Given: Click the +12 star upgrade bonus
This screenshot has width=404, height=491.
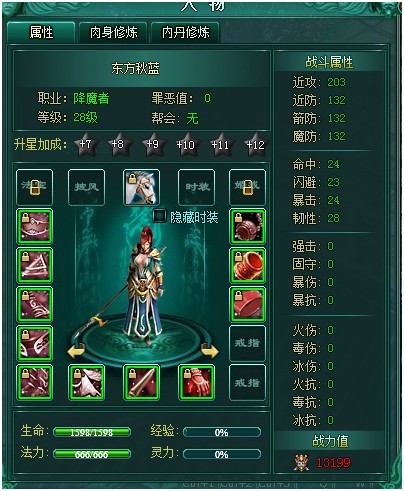Looking at the screenshot, I should (x=255, y=144).
